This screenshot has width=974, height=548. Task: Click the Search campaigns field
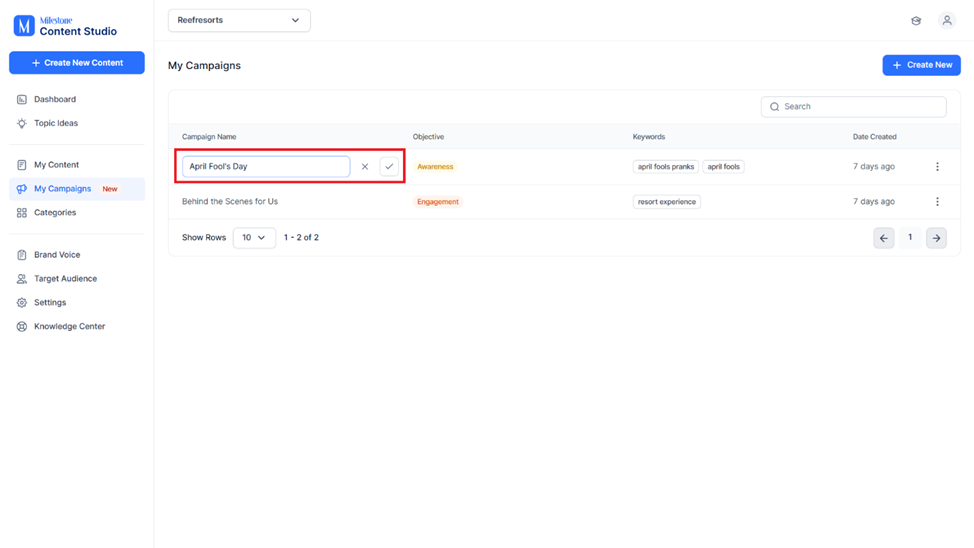pos(853,107)
